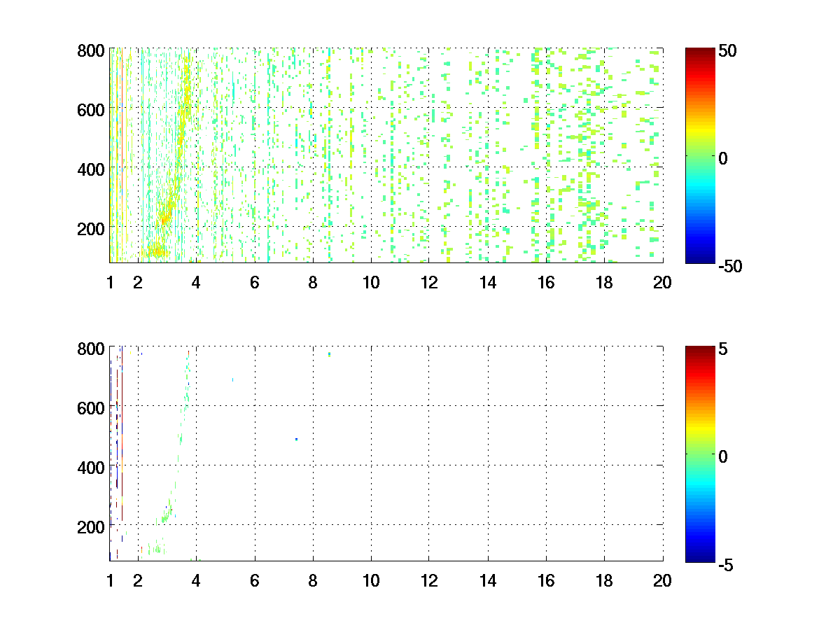Select x-axis tick label 8 on upper plot
This screenshot has width=840, height=630.
pyautogui.click(x=313, y=283)
